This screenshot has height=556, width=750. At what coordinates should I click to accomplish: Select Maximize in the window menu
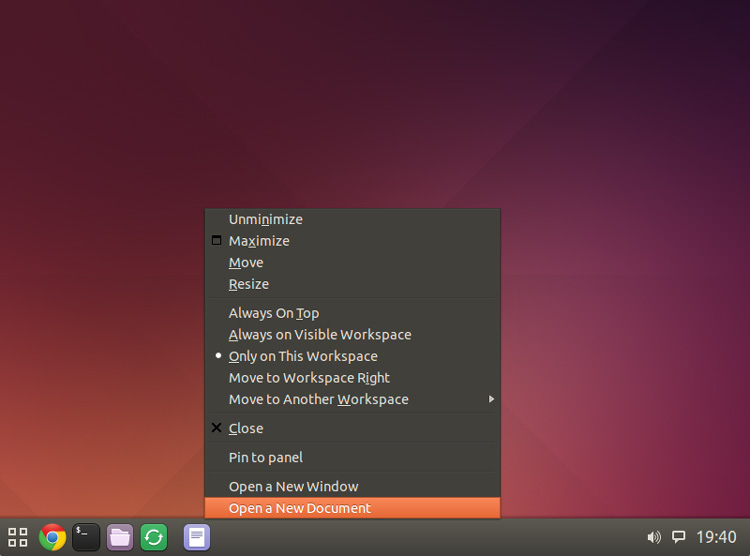pyautogui.click(x=259, y=241)
